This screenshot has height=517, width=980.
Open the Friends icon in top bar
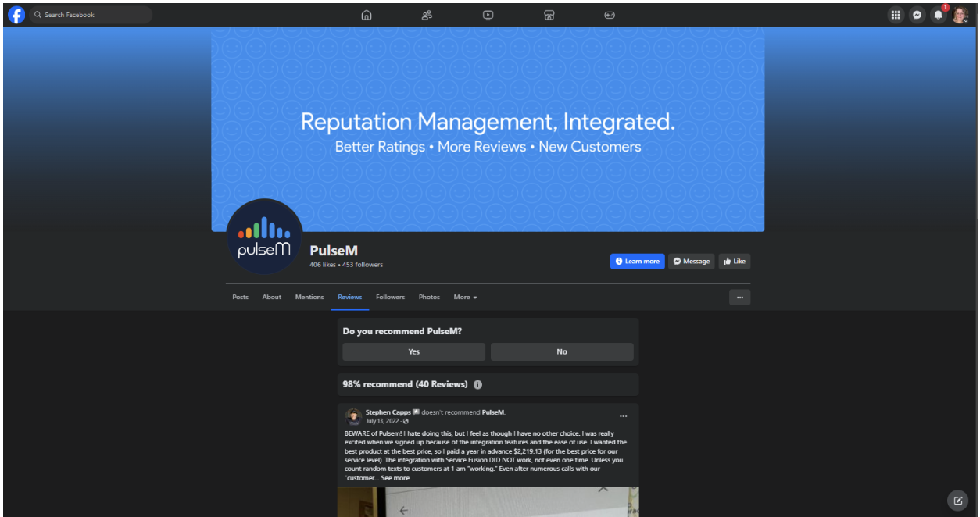coord(427,15)
